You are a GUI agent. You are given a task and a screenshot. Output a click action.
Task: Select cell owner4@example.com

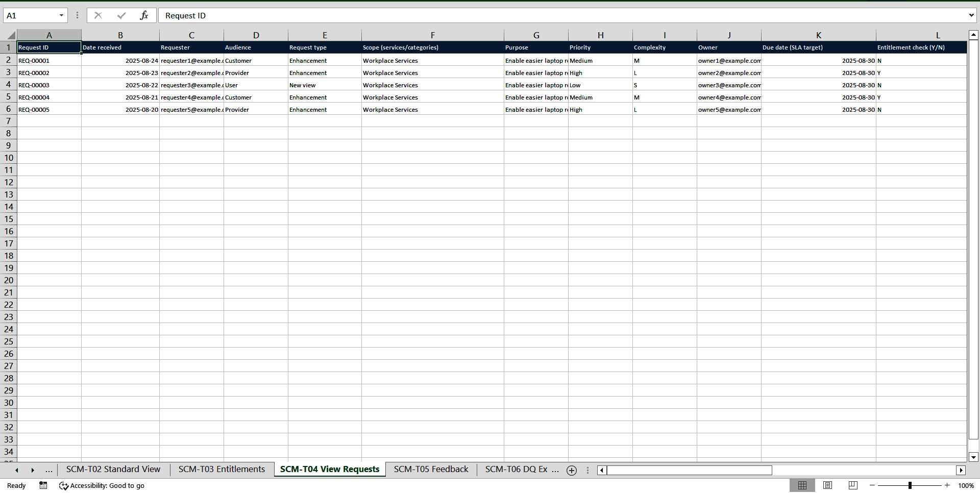729,97
